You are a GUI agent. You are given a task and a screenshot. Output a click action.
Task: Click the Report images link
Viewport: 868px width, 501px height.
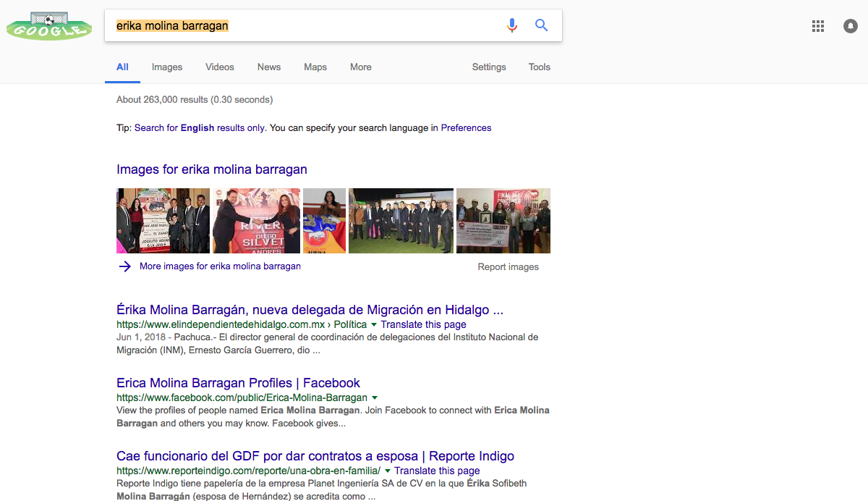tap(508, 267)
